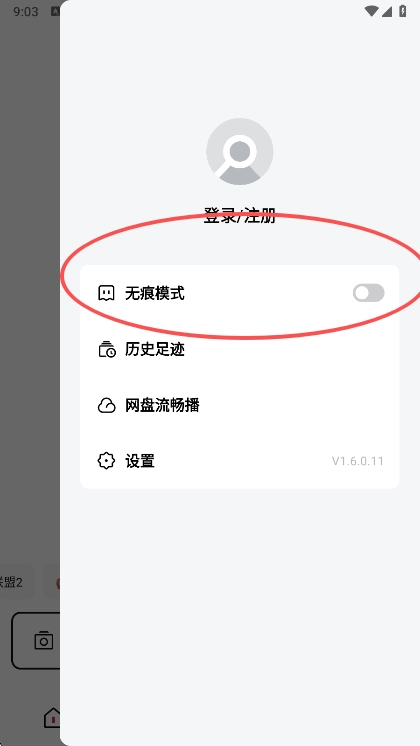Tap the cellular signal status icon
The image size is (420, 746).
[x=387, y=11]
